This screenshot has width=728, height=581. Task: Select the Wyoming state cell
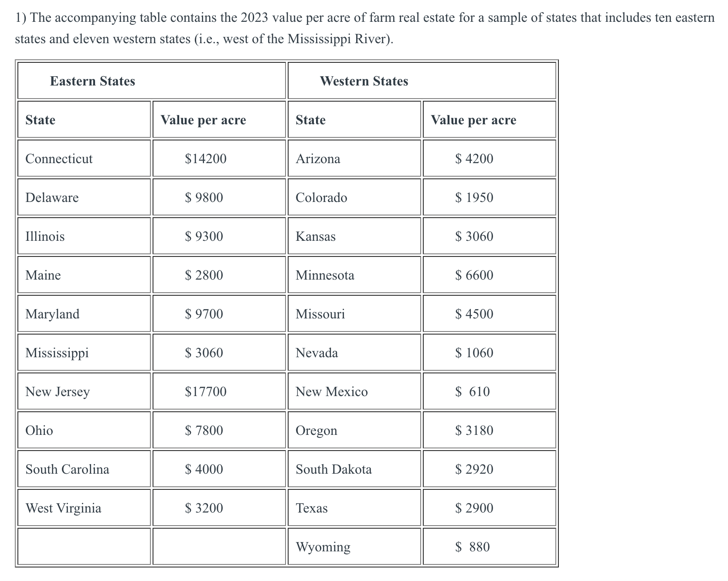[354, 547]
